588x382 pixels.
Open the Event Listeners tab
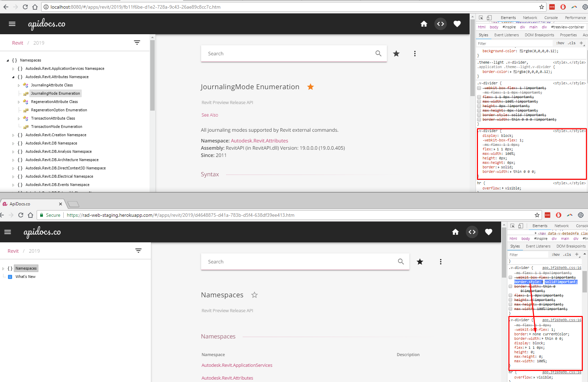(x=506, y=35)
